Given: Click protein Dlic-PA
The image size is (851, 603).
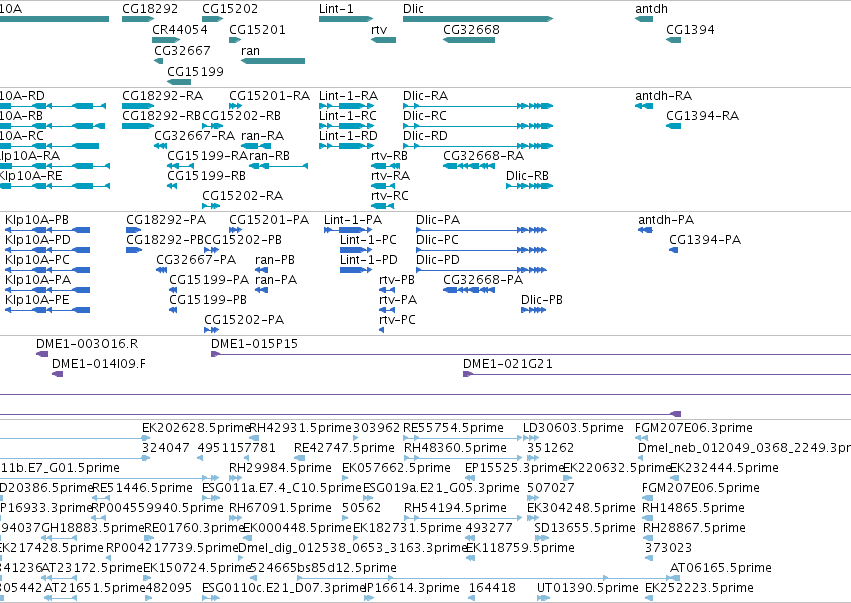Looking at the screenshot, I should point(438,220).
